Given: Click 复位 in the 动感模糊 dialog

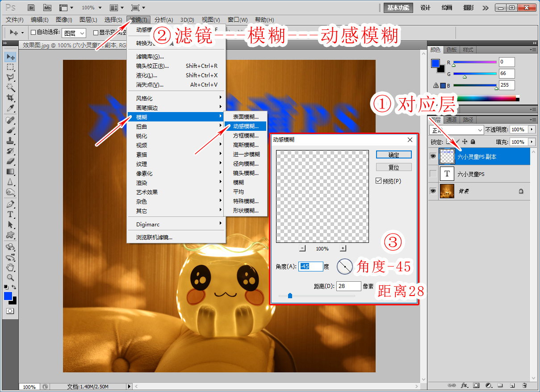Looking at the screenshot, I should [x=393, y=167].
